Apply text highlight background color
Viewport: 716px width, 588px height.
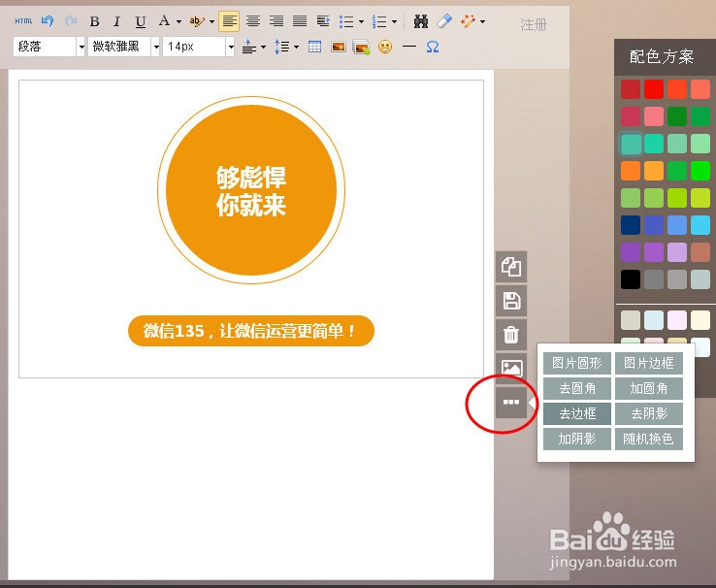(x=197, y=21)
